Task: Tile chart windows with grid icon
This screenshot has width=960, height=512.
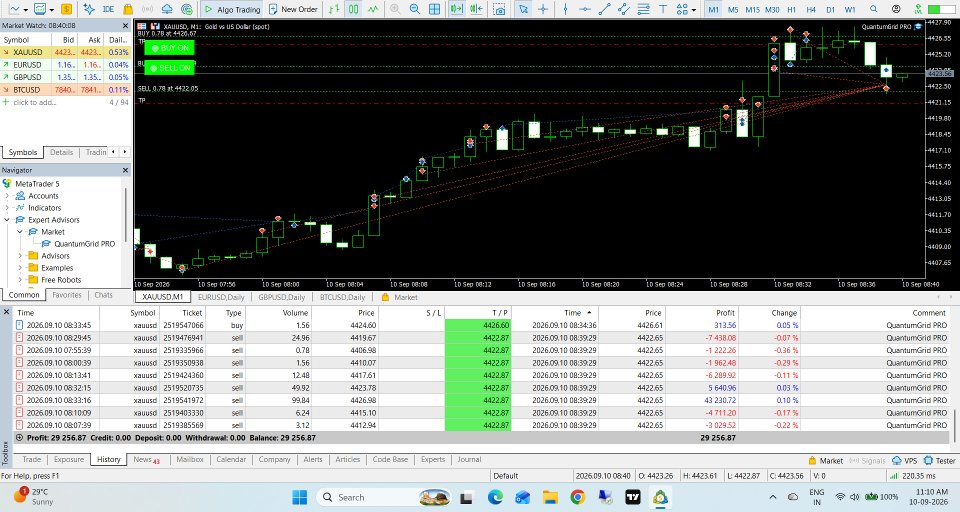Action: (x=434, y=9)
